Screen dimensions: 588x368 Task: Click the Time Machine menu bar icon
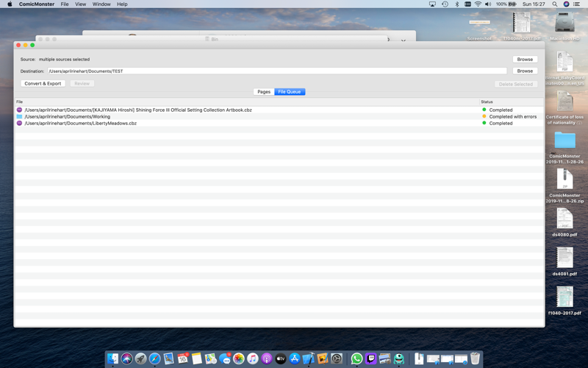[445, 4]
